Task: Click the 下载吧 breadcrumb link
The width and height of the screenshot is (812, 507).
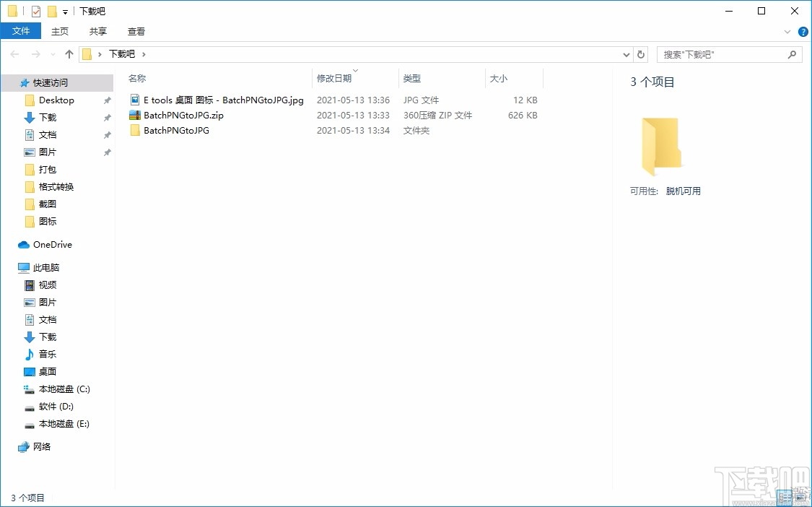Action: [122, 53]
